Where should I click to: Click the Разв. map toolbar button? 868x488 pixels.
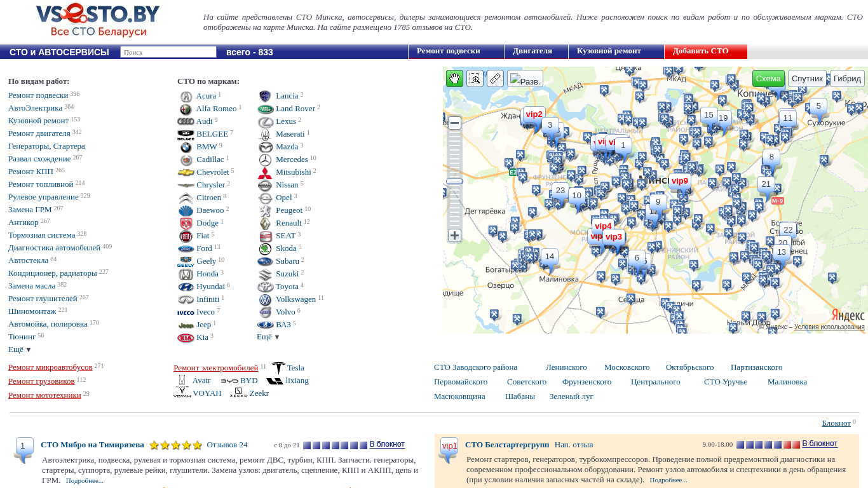525,79
